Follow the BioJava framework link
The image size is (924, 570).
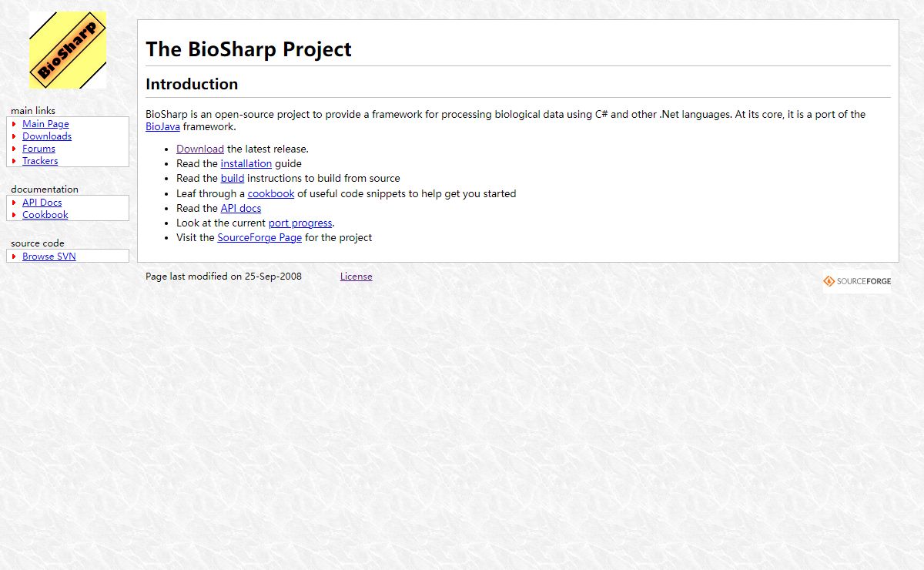tap(162, 127)
